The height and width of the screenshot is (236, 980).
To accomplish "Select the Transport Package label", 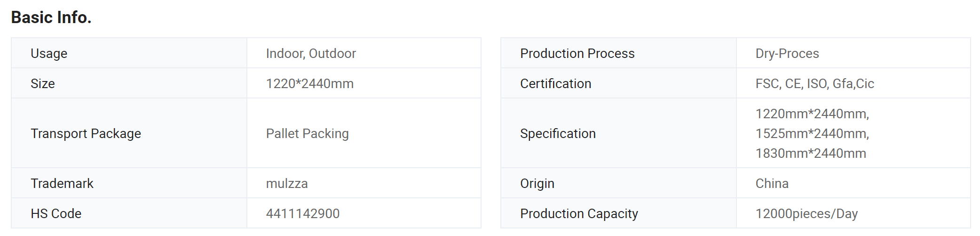I will click(x=86, y=133).
